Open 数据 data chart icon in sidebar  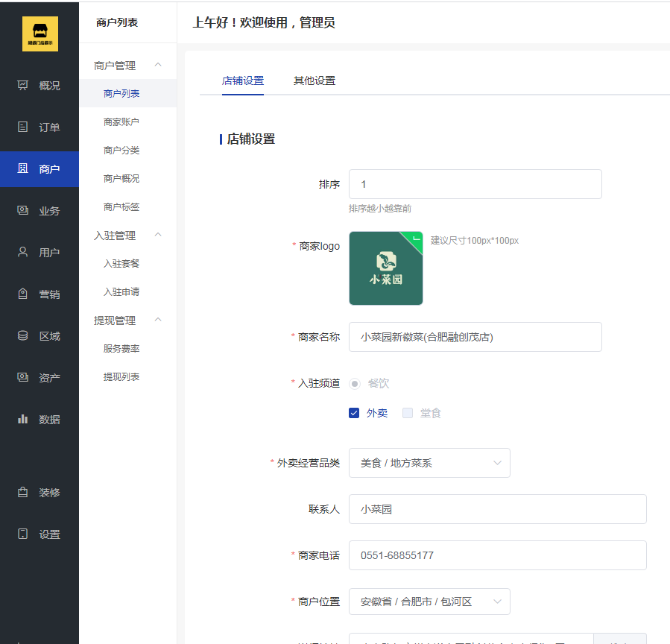coord(22,419)
